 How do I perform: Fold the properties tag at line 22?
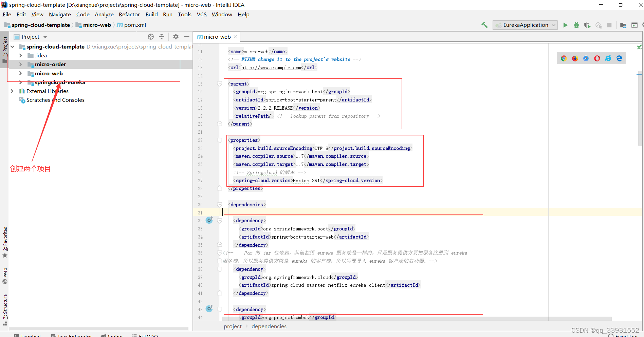(x=220, y=140)
